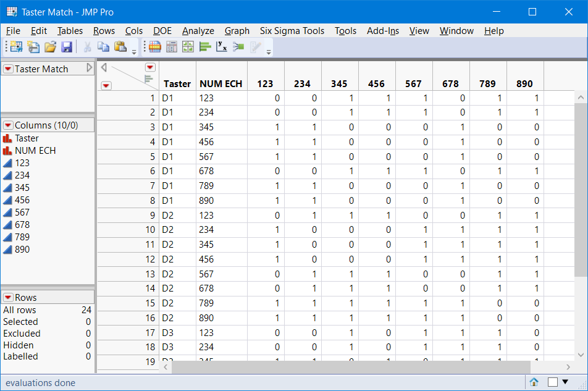Click the Graph Builder toolbar icon
588x391 pixels.
[188, 47]
